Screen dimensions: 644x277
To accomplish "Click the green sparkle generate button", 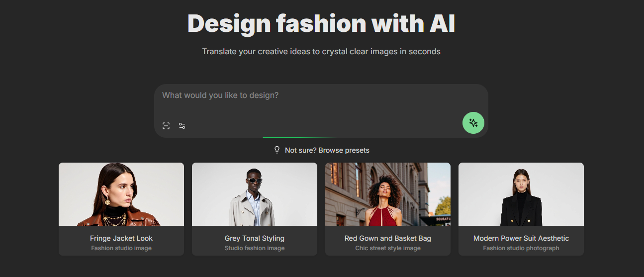I will pos(473,123).
